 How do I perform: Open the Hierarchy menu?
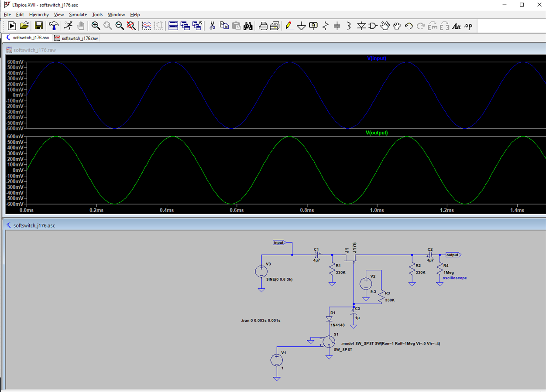[39, 14]
